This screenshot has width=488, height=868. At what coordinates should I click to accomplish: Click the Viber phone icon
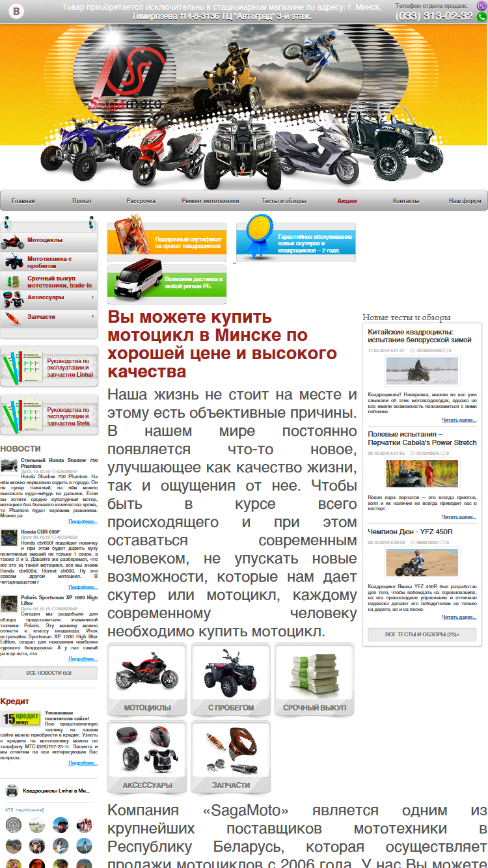(481, 5)
